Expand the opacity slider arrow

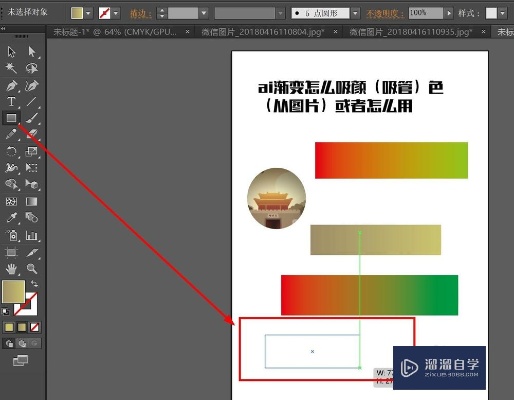pyautogui.click(x=449, y=13)
